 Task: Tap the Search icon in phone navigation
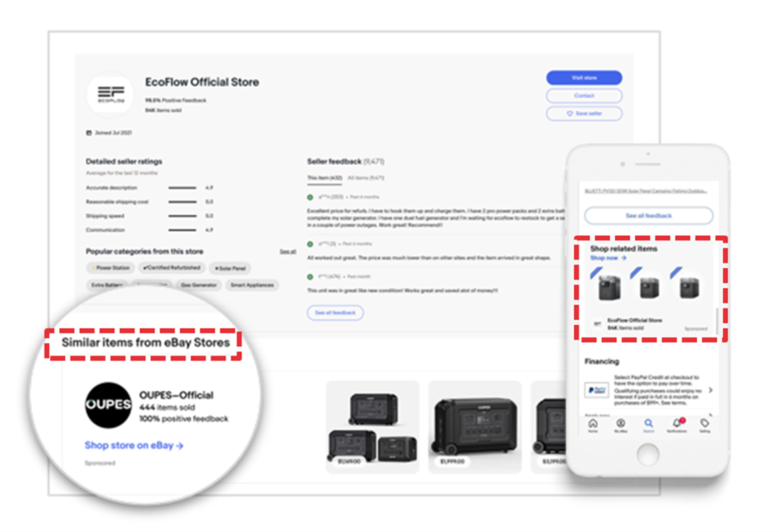648,424
